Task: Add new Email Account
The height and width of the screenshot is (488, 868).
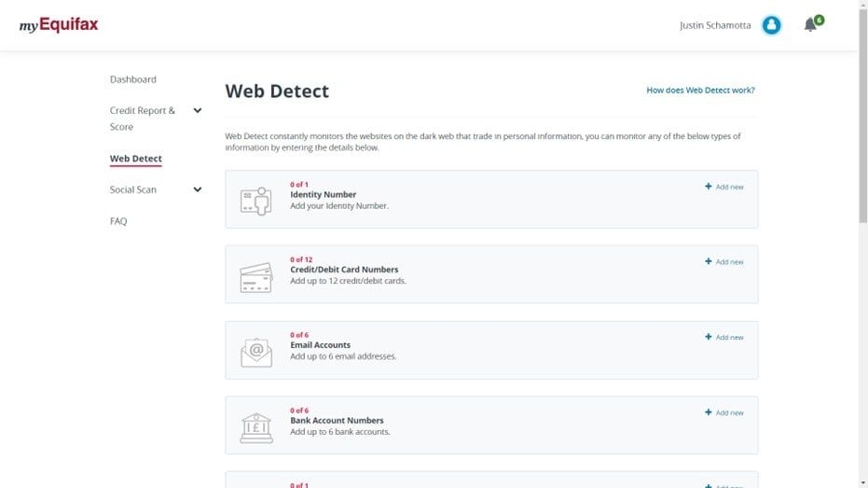Action: click(724, 337)
